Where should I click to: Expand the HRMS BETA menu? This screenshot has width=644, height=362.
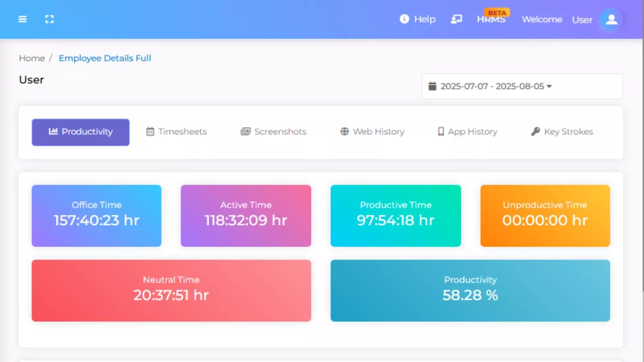[x=491, y=19]
